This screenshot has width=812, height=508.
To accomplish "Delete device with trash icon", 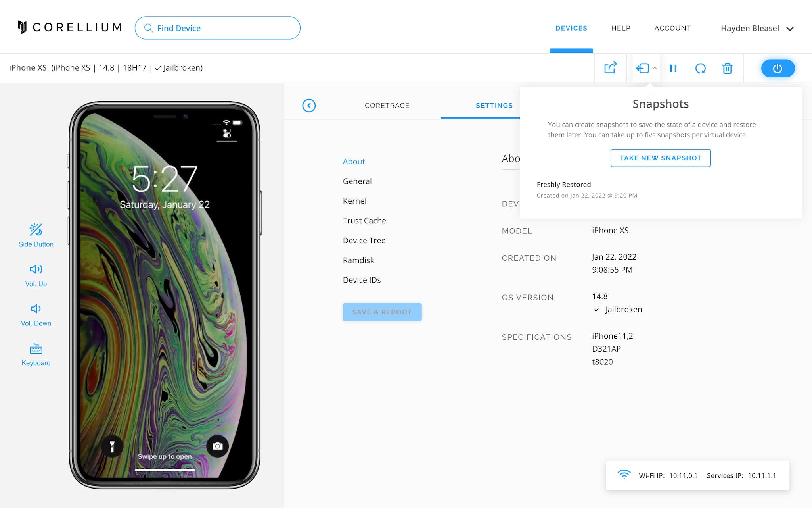I will tap(727, 68).
